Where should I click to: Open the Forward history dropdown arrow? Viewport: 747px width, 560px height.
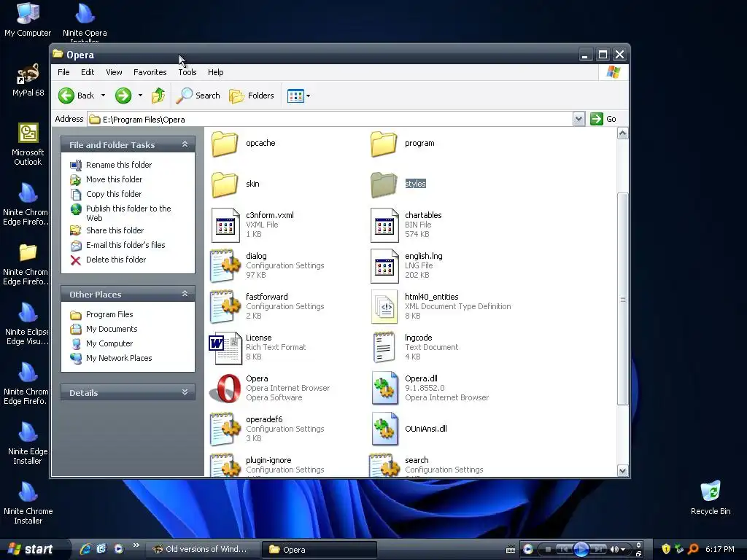[140, 96]
